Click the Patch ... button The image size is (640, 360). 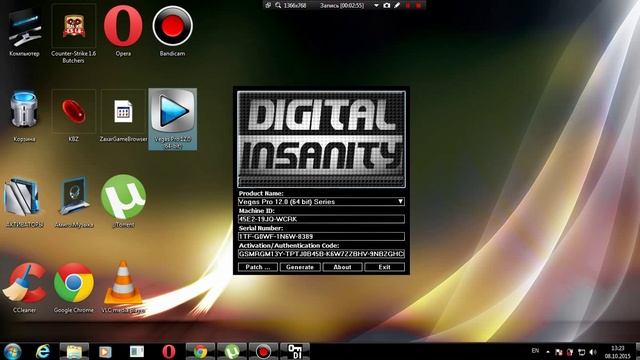[x=258, y=267]
